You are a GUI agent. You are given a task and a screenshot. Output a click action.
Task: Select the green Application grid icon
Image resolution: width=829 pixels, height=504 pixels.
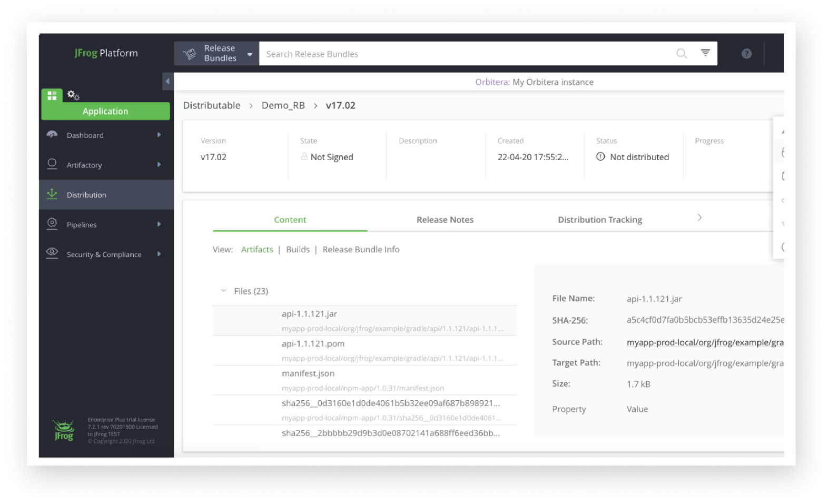52,95
